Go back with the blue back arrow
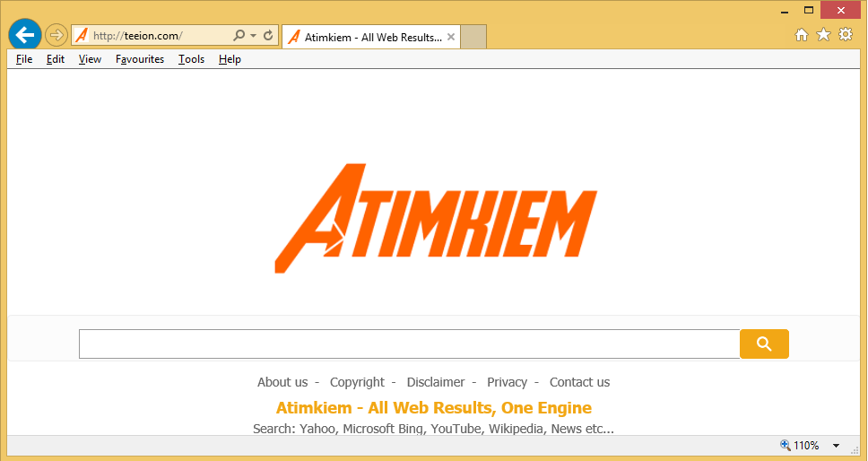 click(25, 35)
